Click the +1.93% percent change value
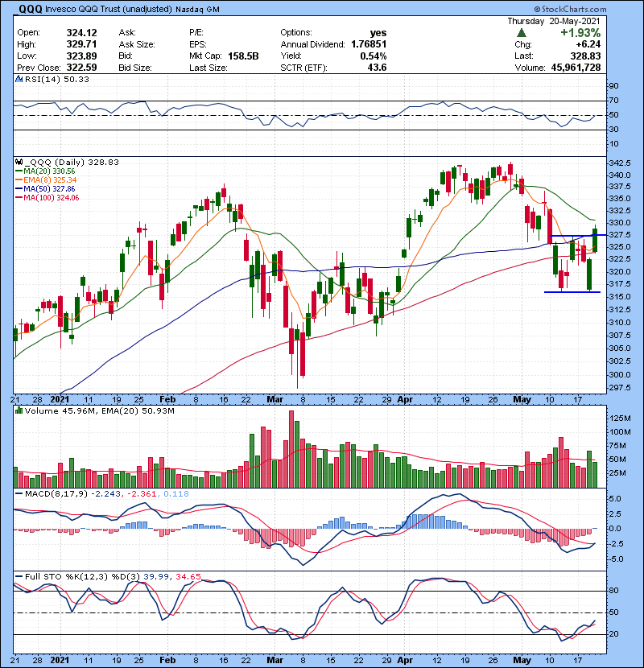This screenshot has width=644, height=668. click(x=580, y=33)
